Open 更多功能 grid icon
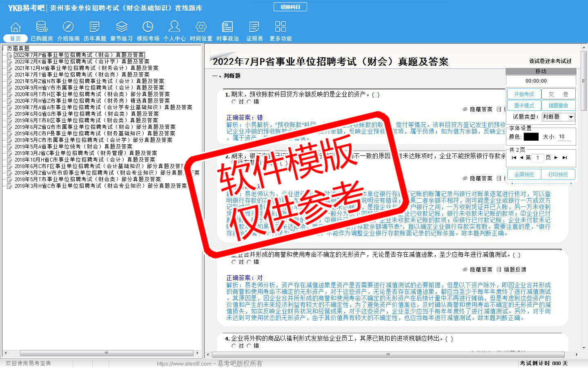The image size is (588, 368). click(281, 27)
